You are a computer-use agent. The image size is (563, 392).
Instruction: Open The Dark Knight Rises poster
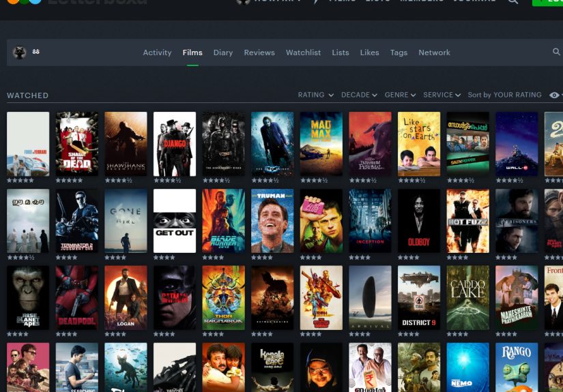[x=223, y=144]
